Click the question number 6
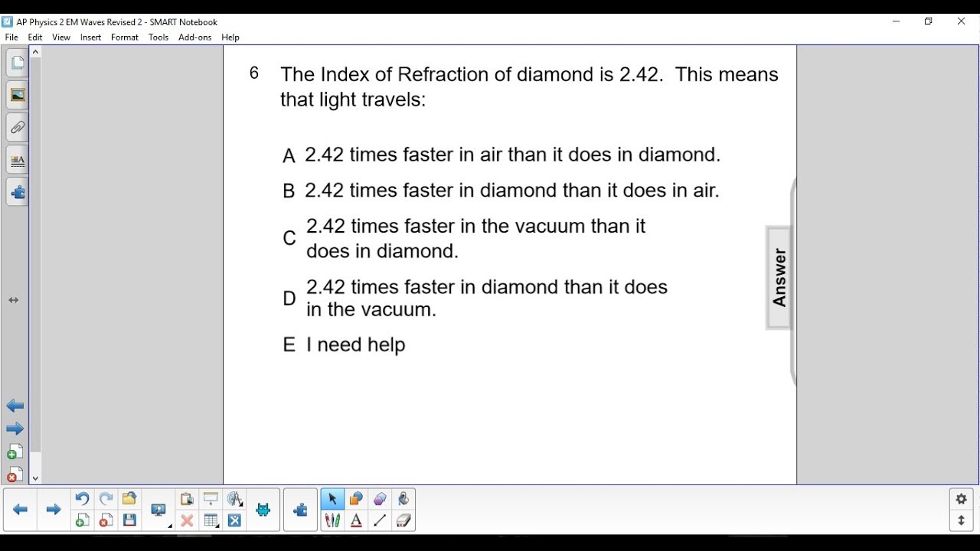The width and height of the screenshot is (980, 551). pyautogui.click(x=254, y=73)
